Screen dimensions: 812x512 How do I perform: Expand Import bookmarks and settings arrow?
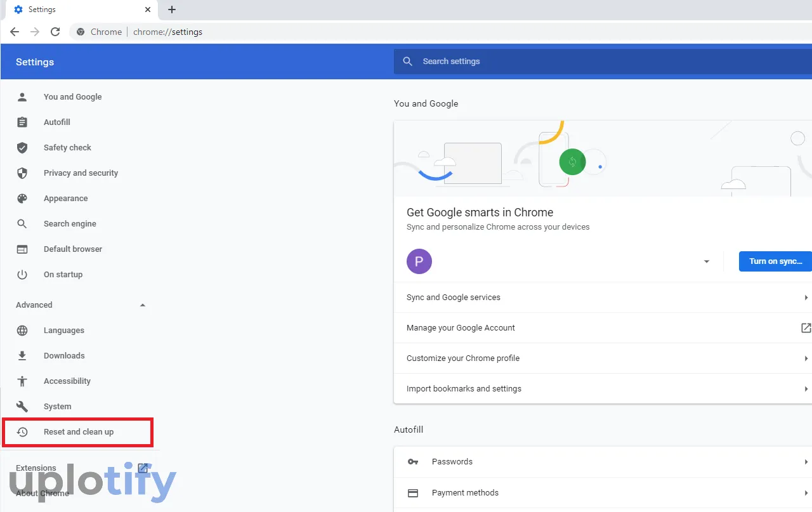806,389
